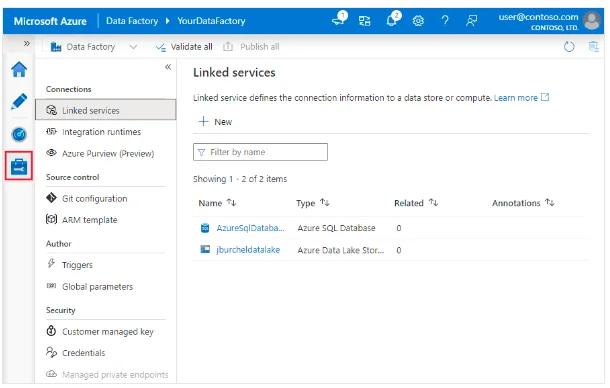Screen dimensions: 610x388
Task: Refresh the factory using the circular arrow
Action: click(569, 47)
